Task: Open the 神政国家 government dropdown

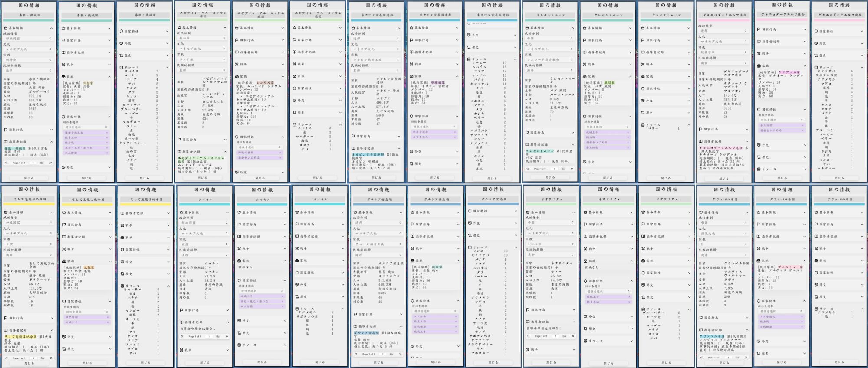Action: pyautogui.click(x=29, y=223)
